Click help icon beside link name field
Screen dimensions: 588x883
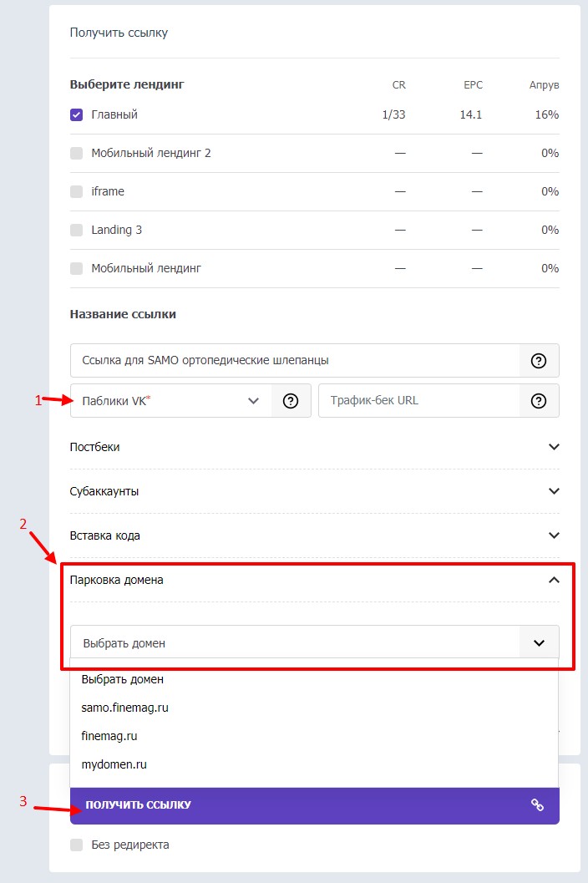539,360
